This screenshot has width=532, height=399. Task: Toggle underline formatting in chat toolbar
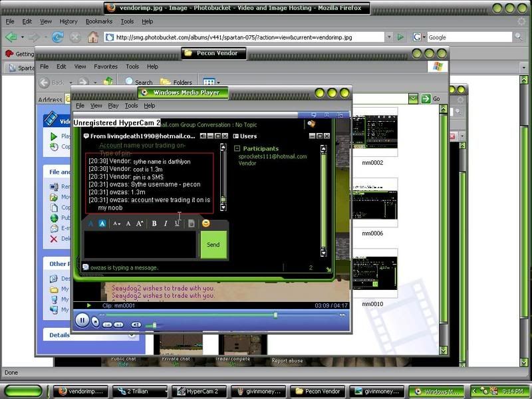(x=177, y=223)
